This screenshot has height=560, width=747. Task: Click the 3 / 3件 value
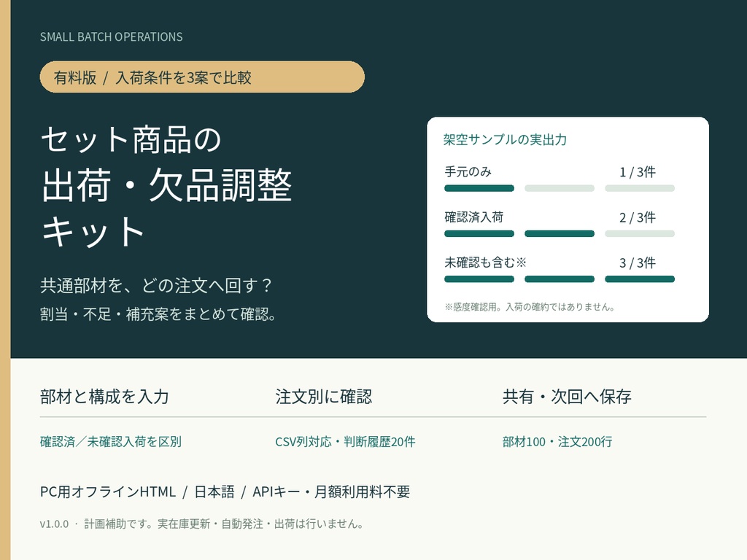pyautogui.click(x=638, y=262)
